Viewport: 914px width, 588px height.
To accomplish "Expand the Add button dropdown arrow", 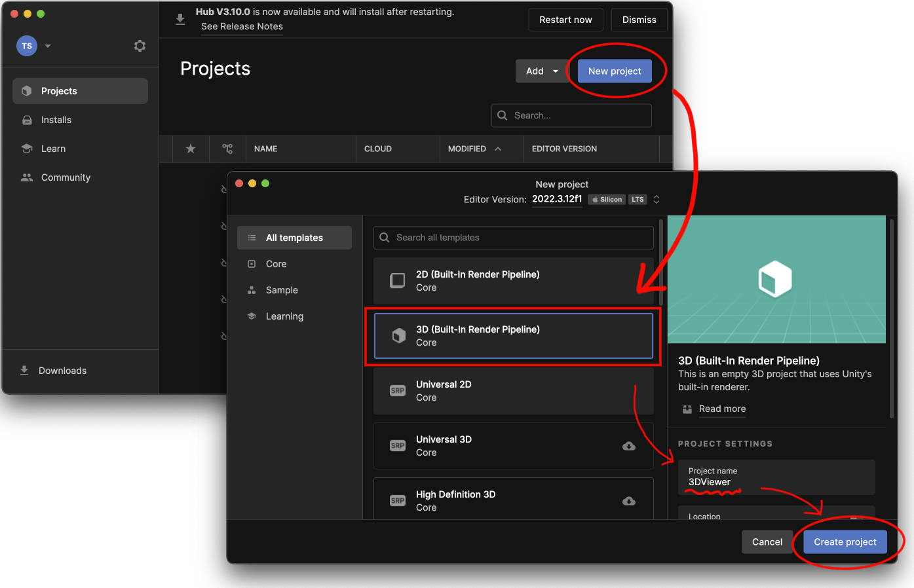I will pyautogui.click(x=556, y=71).
